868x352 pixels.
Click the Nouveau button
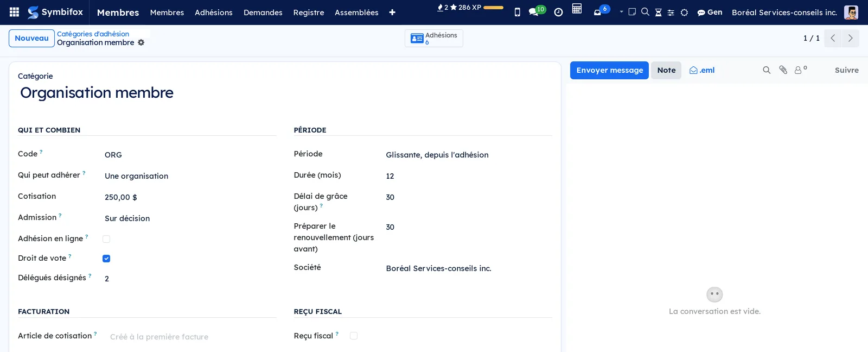click(31, 38)
